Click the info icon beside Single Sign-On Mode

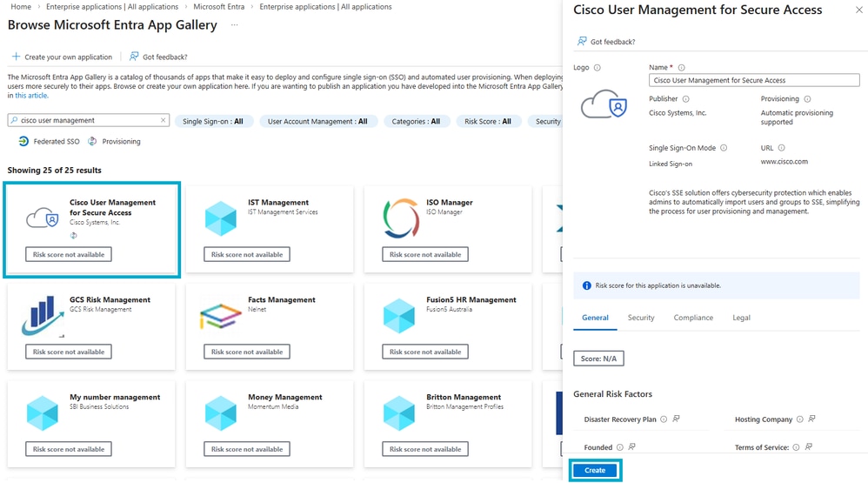click(724, 148)
